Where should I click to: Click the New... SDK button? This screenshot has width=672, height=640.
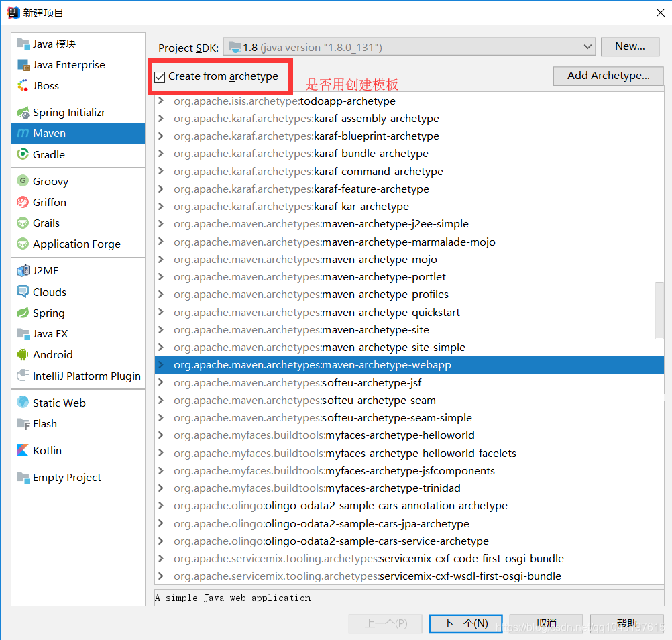[630, 46]
